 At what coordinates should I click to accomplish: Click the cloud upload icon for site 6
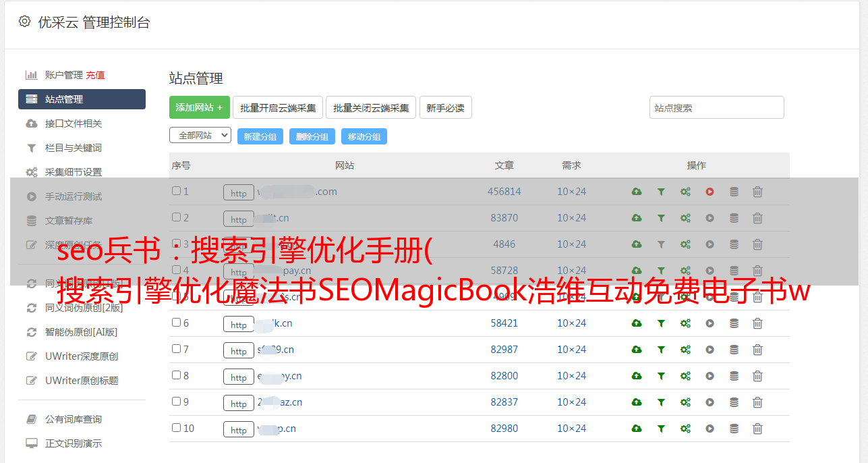coord(636,323)
